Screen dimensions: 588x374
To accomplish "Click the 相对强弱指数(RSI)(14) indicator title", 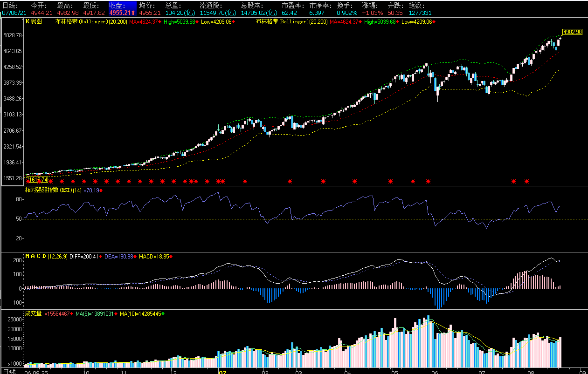I will [53, 190].
